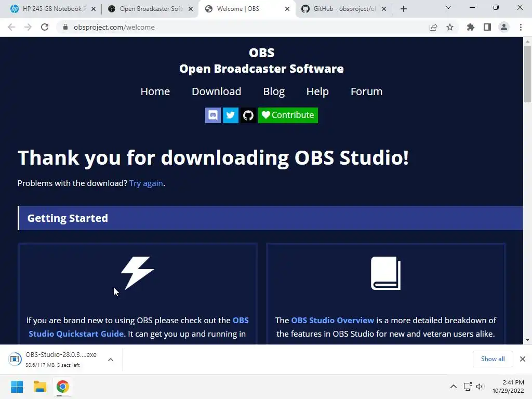Screen dimensions: 532x399
Task: Toggle the browser side panel
Action: (x=487, y=27)
